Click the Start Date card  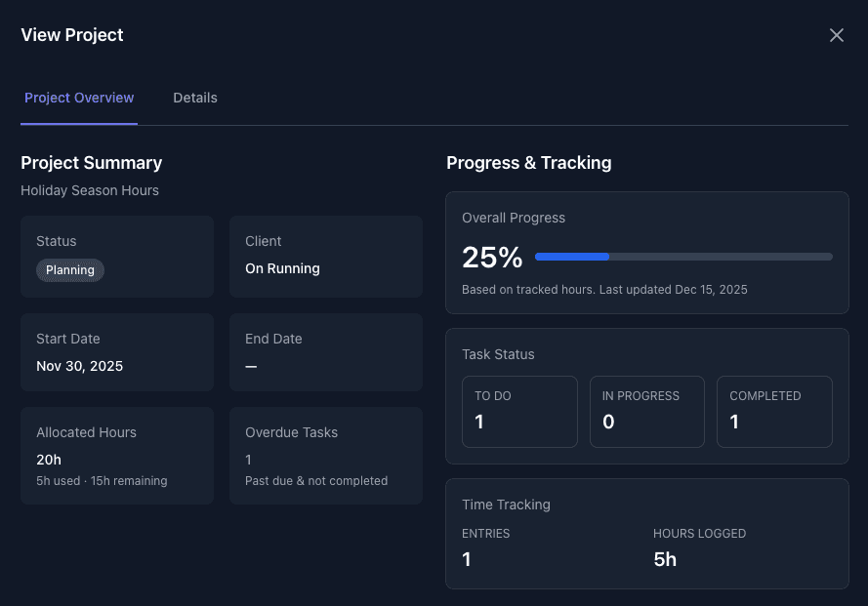[x=116, y=352]
